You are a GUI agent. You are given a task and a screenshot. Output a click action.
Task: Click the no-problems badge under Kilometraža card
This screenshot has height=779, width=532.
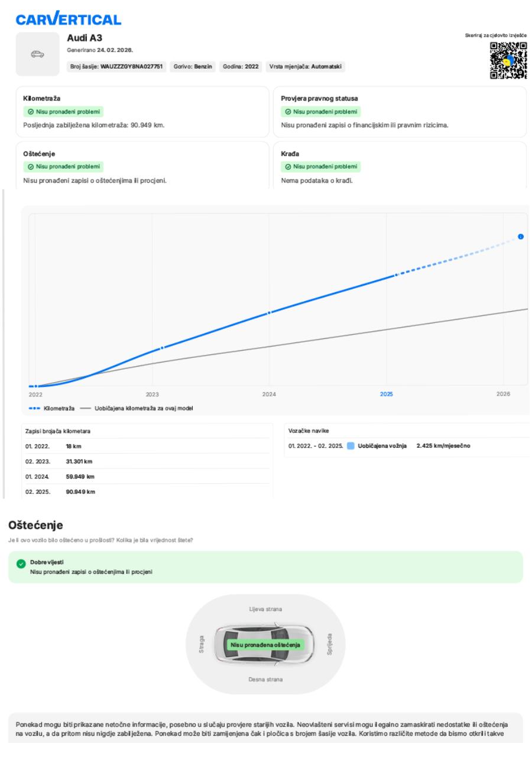pos(63,111)
